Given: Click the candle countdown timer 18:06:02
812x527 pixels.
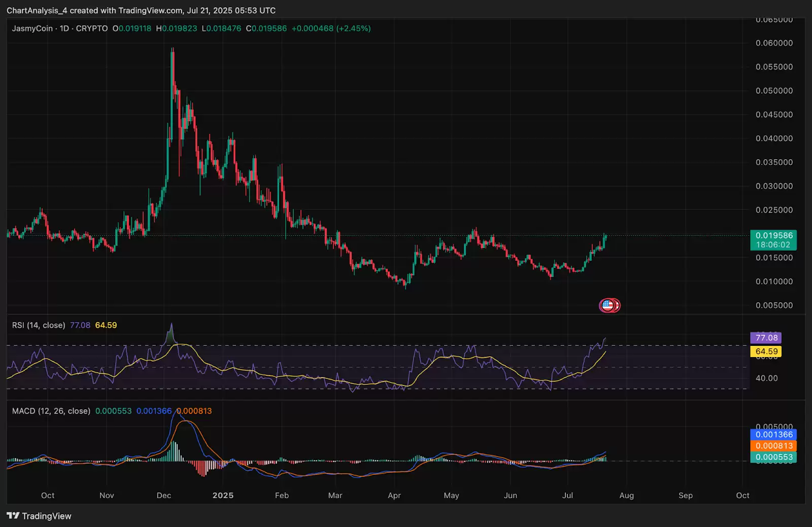Looking at the screenshot, I should [x=772, y=244].
